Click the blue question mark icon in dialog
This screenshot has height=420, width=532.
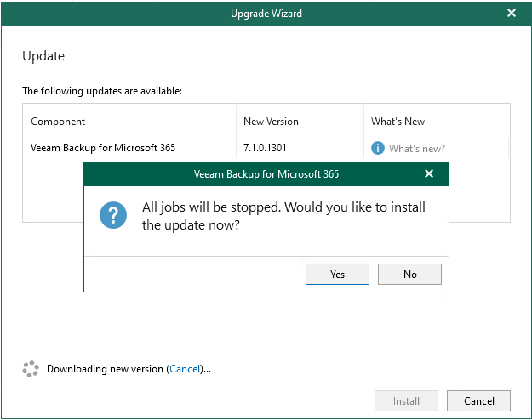(x=113, y=215)
